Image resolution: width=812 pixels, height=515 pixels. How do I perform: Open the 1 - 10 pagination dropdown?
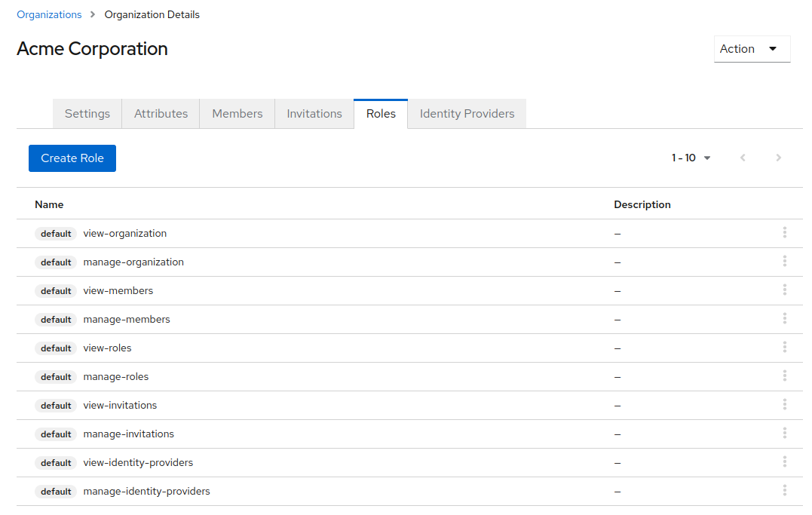pos(691,158)
